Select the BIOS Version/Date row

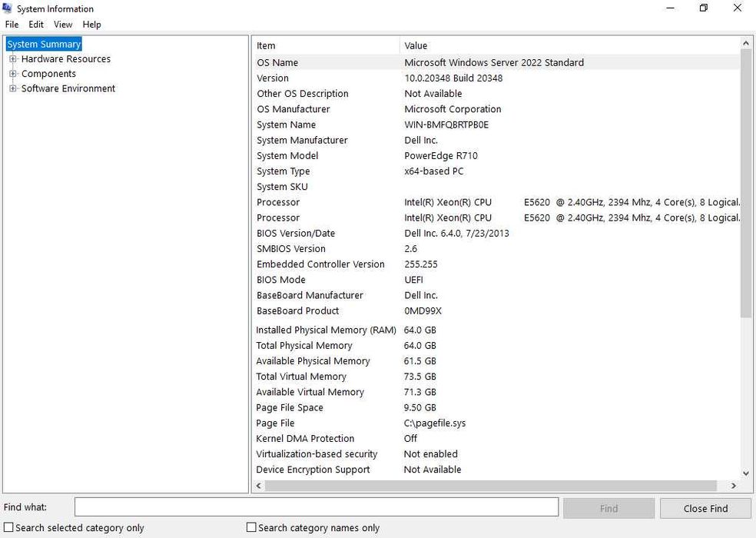[496, 233]
